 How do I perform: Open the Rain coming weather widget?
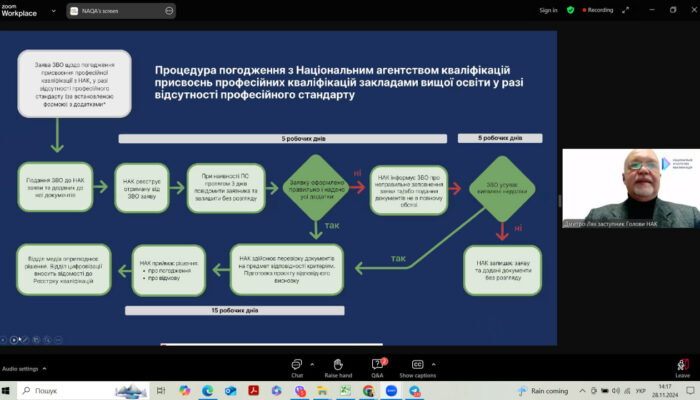[x=545, y=390]
